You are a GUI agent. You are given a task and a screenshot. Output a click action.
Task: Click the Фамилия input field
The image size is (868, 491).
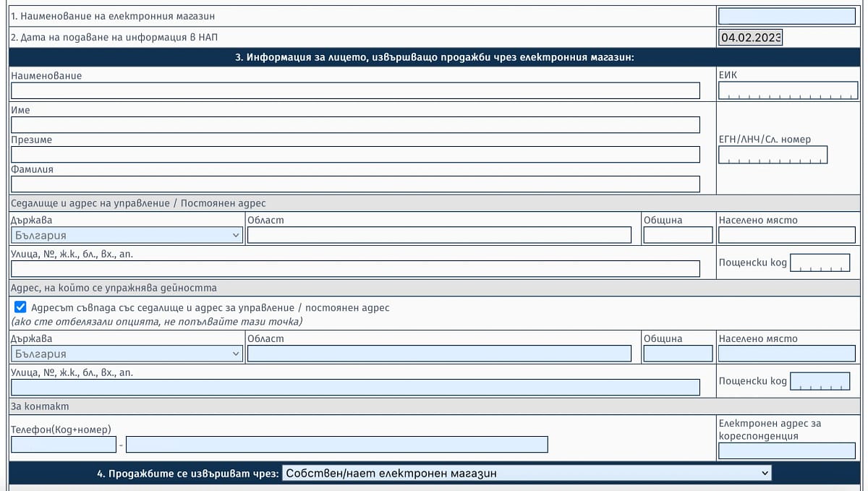[x=355, y=184]
